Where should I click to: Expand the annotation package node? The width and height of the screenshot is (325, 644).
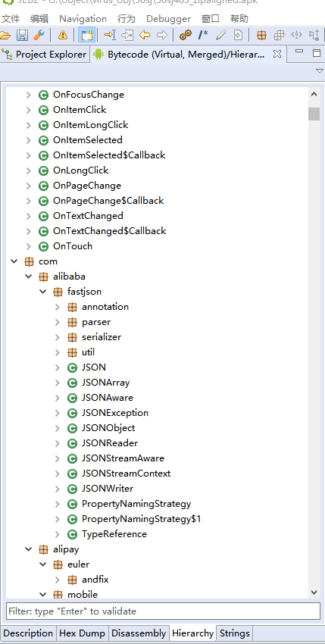click(57, 307)
